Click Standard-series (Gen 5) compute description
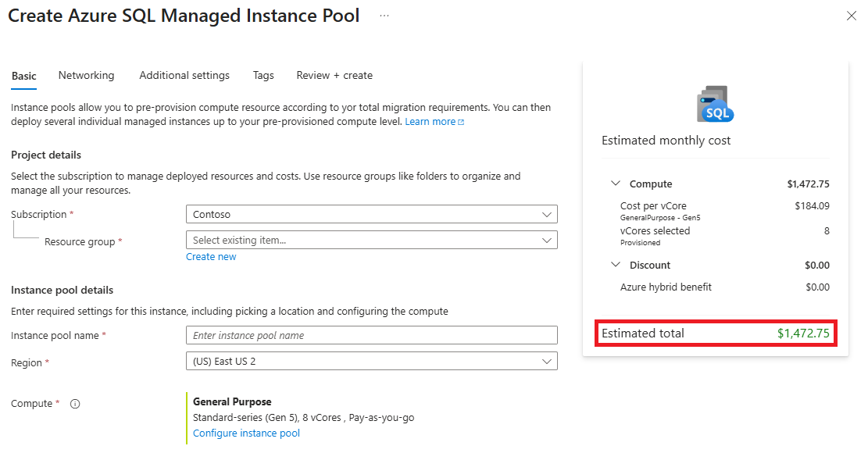The height and width of the screenshot is (453, 868). coord(303,418)
